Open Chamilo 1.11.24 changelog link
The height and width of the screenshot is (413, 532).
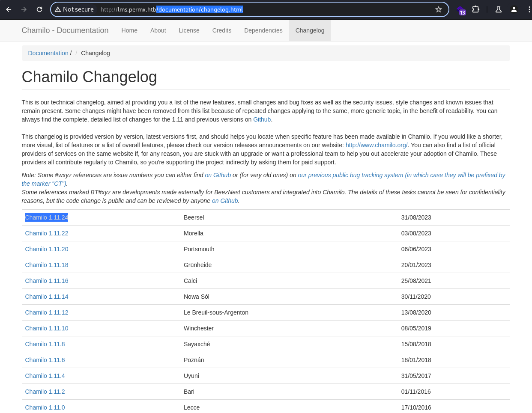point(47,217)
